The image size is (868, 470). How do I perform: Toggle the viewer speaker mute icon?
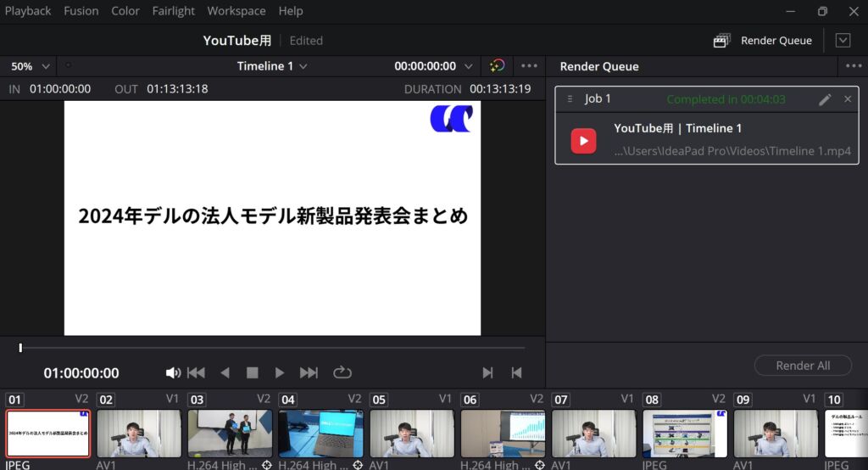point(173,372)
